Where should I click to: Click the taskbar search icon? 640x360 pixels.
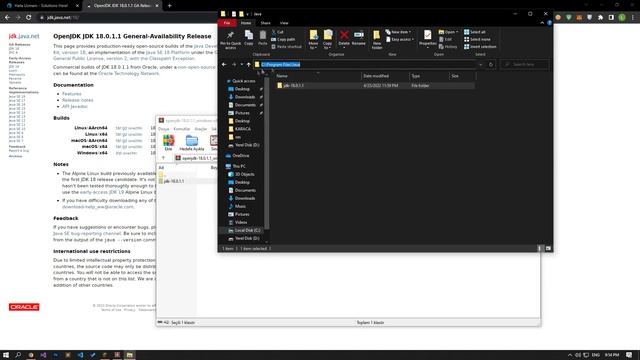[x=18, y=355]
